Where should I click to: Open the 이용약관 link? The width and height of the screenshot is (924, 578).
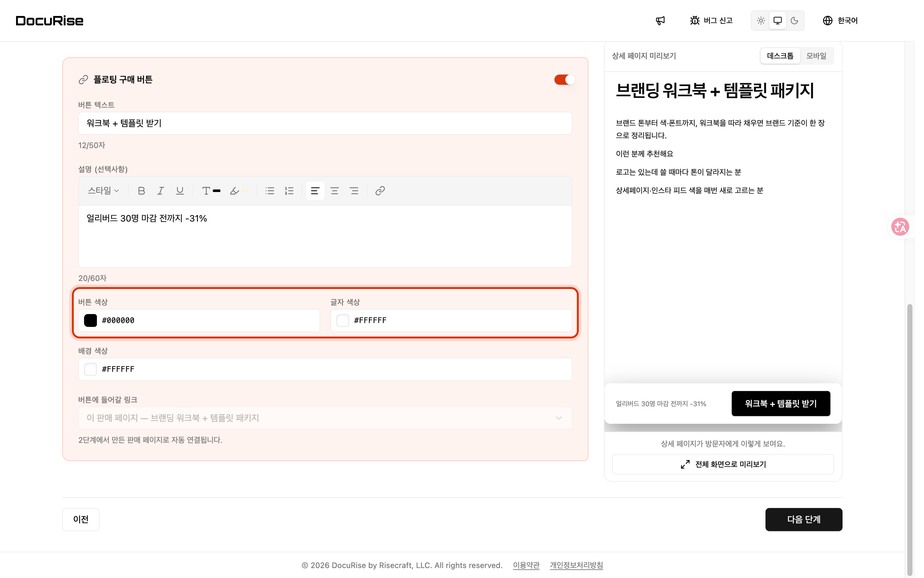tap(526, 565)
